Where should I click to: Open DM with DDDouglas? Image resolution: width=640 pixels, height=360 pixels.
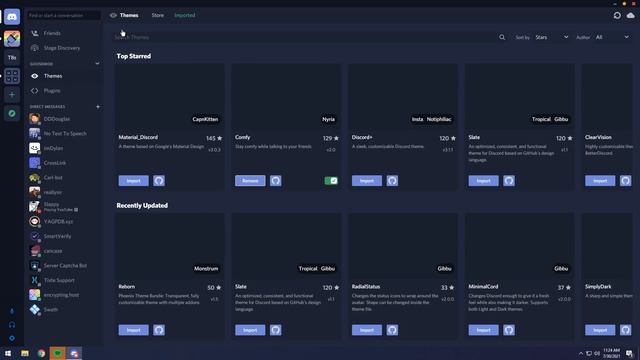click(64, 119)
